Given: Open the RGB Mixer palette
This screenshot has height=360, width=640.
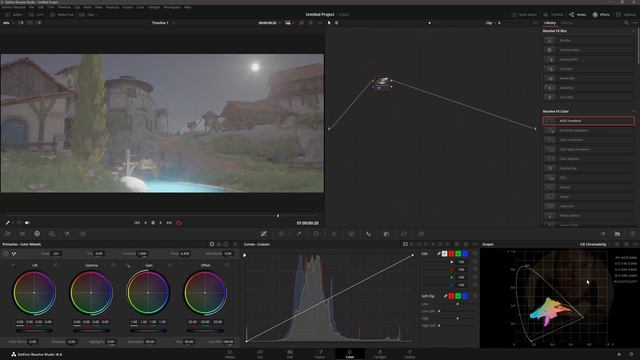Looking at the screenshot, I should [x=67, y=234].
